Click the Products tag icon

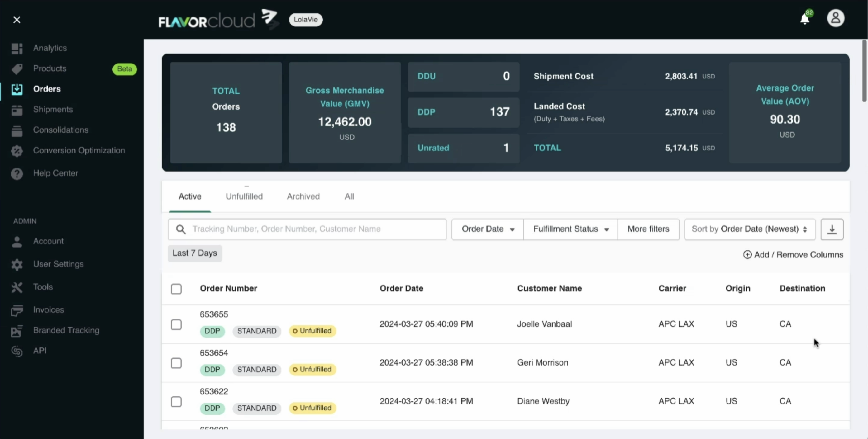[x=17, y=69]
